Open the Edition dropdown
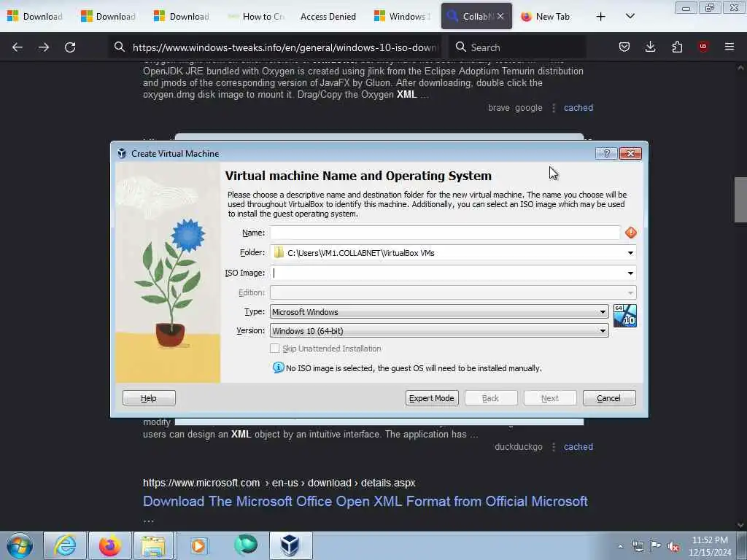This screenshot has height=560, width=747. coord(453,292)
